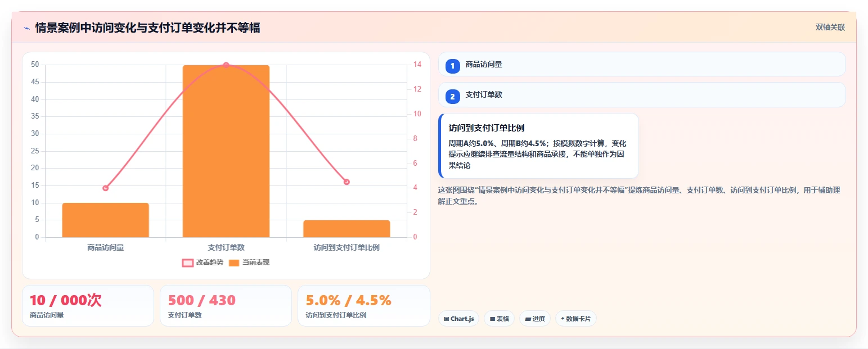Click the icon in the Chart.js chip
868x349 pixels.
tap(447, 319)
